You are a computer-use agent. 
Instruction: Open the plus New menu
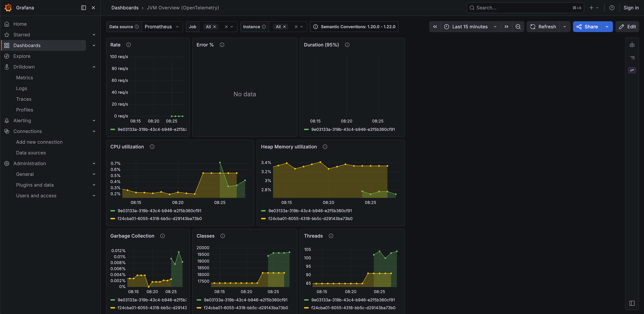click(594, 8)
